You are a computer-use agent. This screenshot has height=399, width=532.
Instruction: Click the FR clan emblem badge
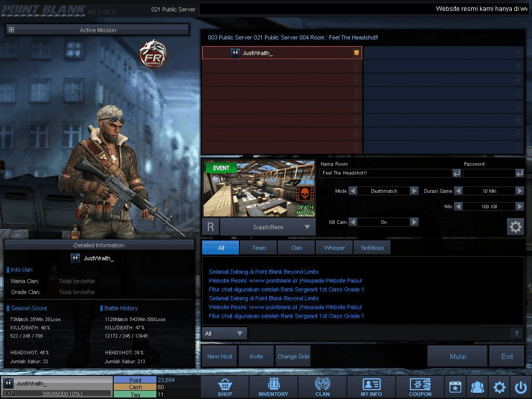tap(153, 54)
